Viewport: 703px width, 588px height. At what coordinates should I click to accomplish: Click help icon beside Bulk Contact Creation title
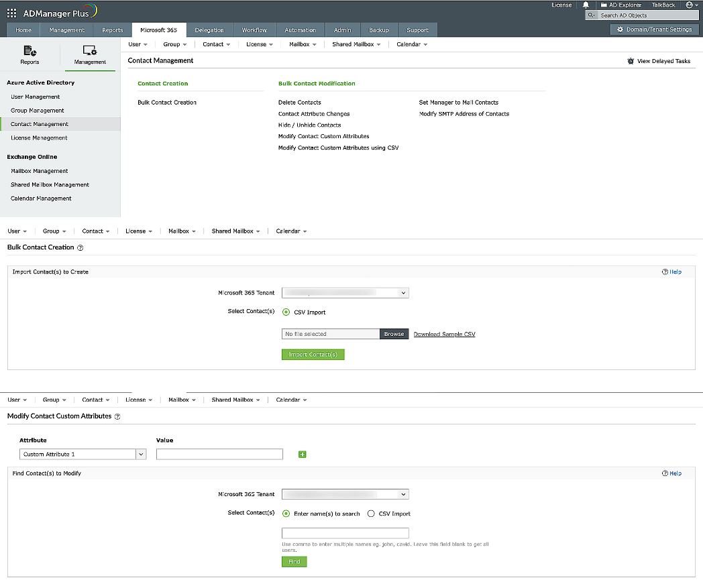tap(80, 248)
